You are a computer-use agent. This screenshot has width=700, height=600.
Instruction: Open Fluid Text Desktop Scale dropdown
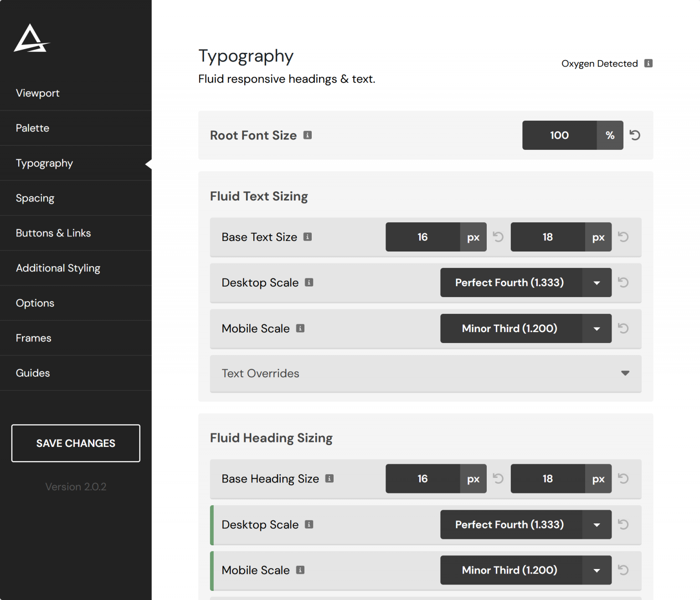point(596,283)
